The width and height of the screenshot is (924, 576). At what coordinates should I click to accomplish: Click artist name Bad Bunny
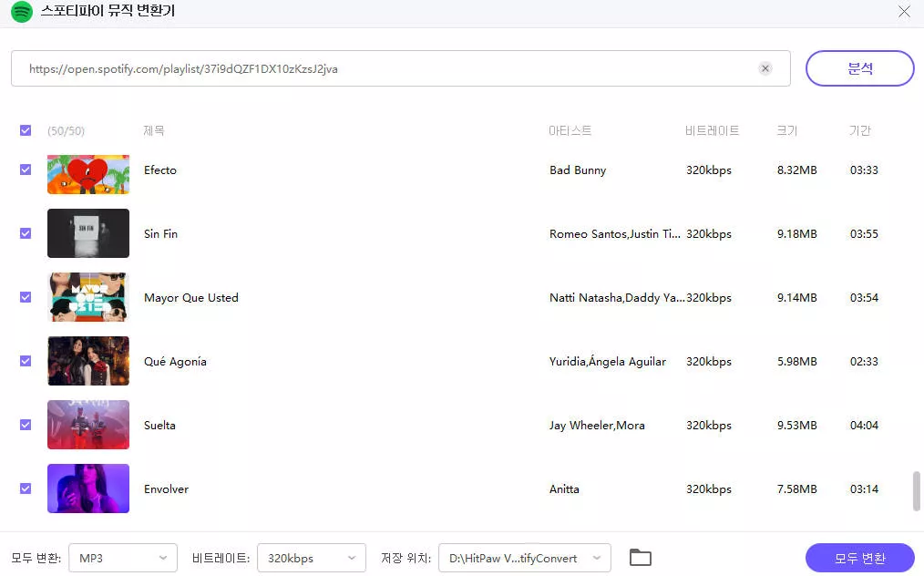(578, 170)
